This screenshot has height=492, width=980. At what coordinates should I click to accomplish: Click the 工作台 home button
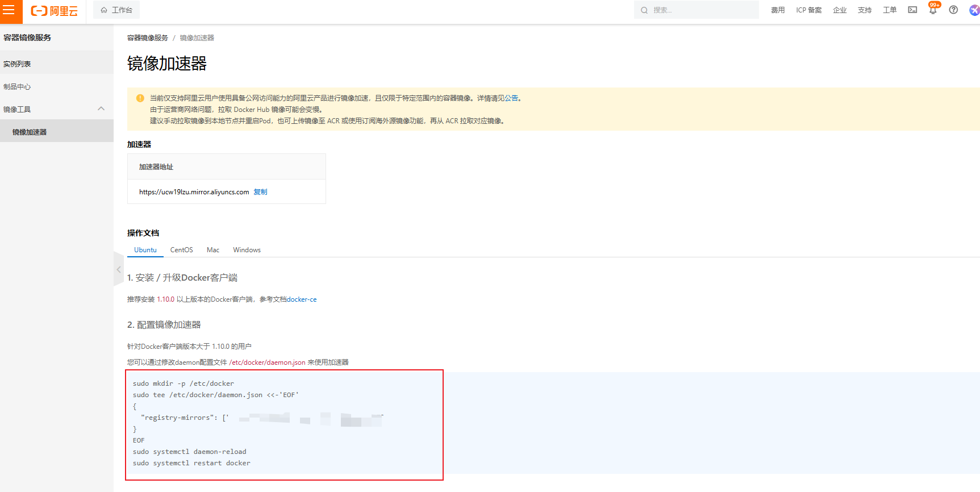(116, 10)
